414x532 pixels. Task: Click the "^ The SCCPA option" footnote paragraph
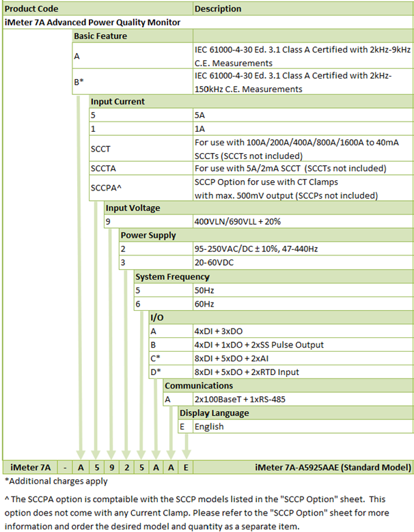[x=197, y=513]
